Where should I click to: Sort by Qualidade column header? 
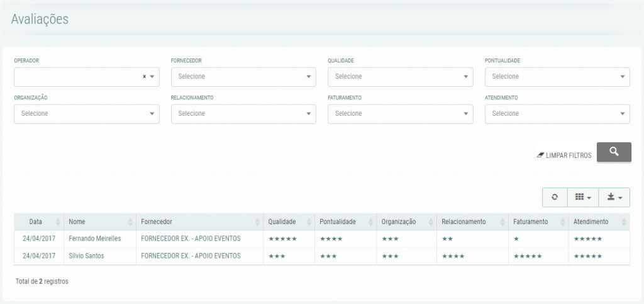289,222
